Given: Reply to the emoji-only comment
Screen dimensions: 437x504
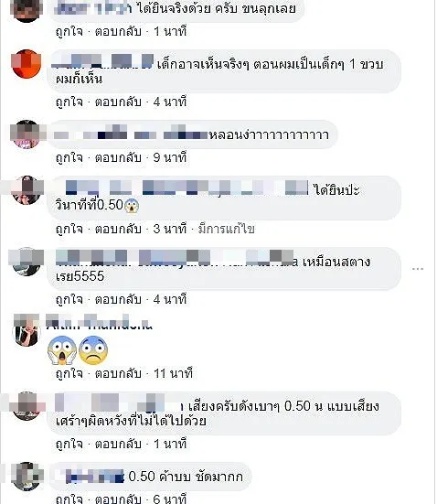Looking at the screenshot, I should pos(118,373).
